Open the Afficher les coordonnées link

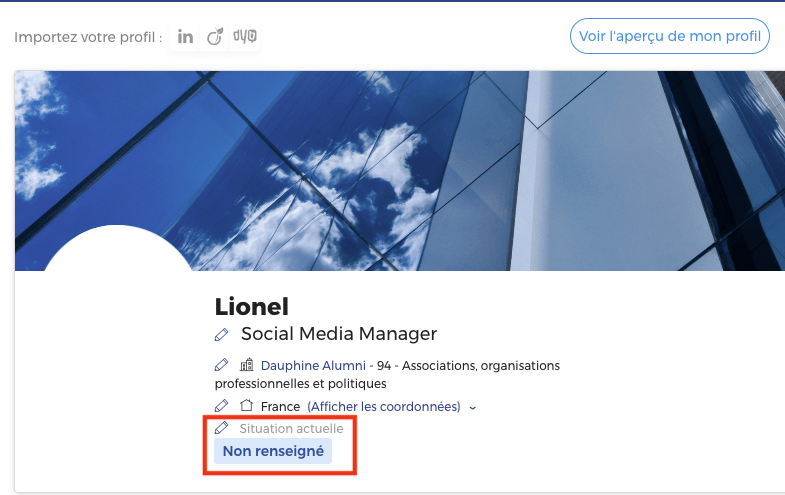point(384,406)
